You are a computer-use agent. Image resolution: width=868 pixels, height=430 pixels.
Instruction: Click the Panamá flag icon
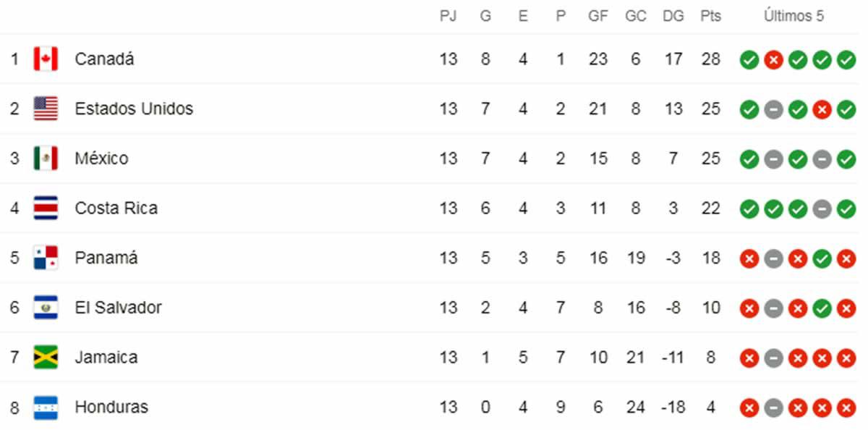pos(46,258)
